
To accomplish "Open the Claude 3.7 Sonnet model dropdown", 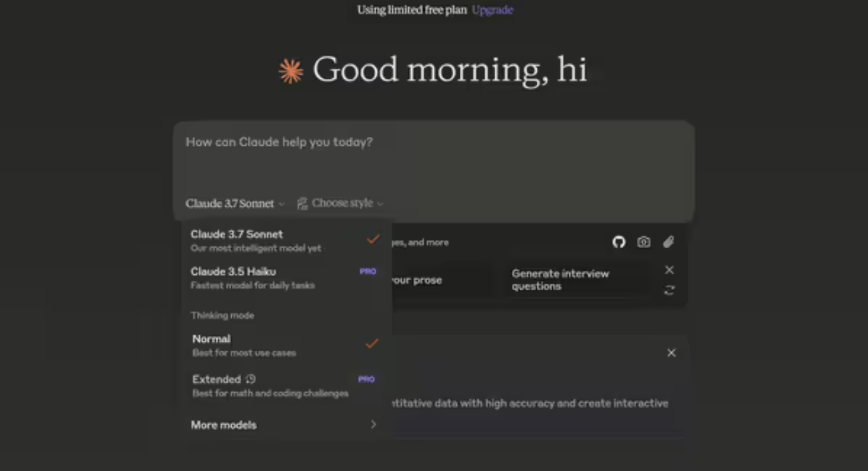I will point(235,204).
